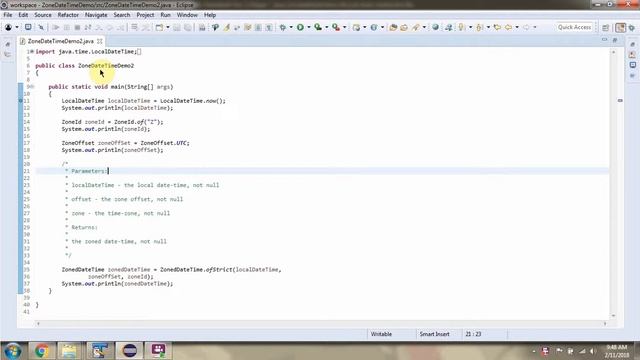Click the horizontal scrollbar right arrow
The width and height of the screenshot is (640, 360).
605,324
